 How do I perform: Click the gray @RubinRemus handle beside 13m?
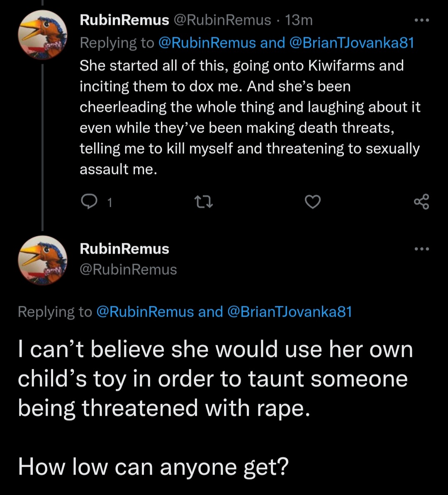[222, 20]
